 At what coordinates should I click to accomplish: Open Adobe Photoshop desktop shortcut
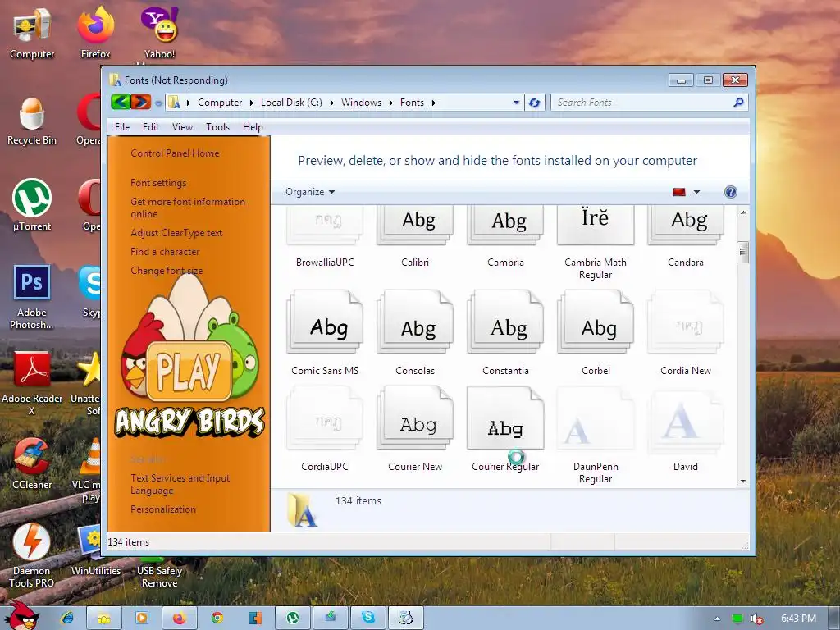32,297
